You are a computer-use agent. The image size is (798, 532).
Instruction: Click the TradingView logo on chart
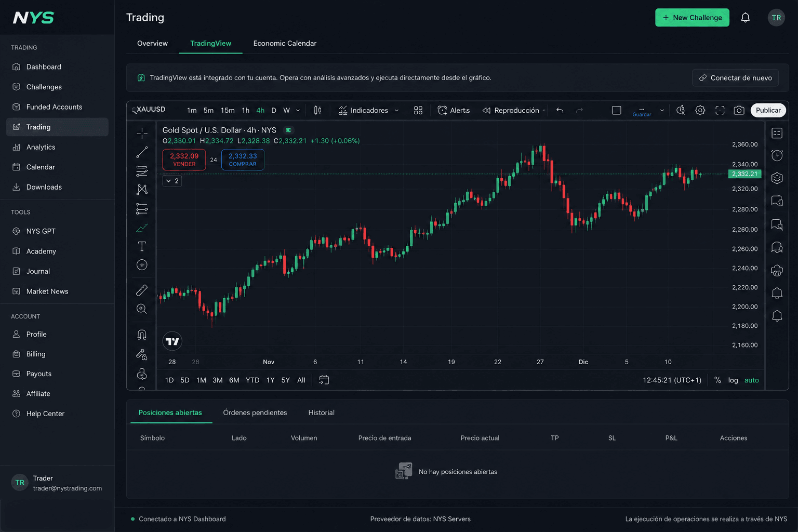pyautogui.click(x=172, y=341)
